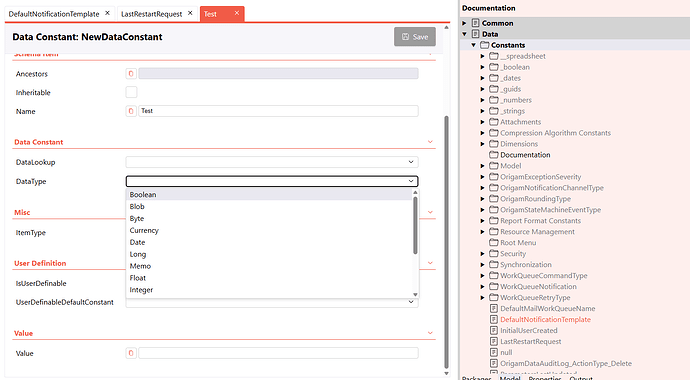This screenshot has height=380, width=690.
Task: Select the Security folder icon
Action: 494,253
